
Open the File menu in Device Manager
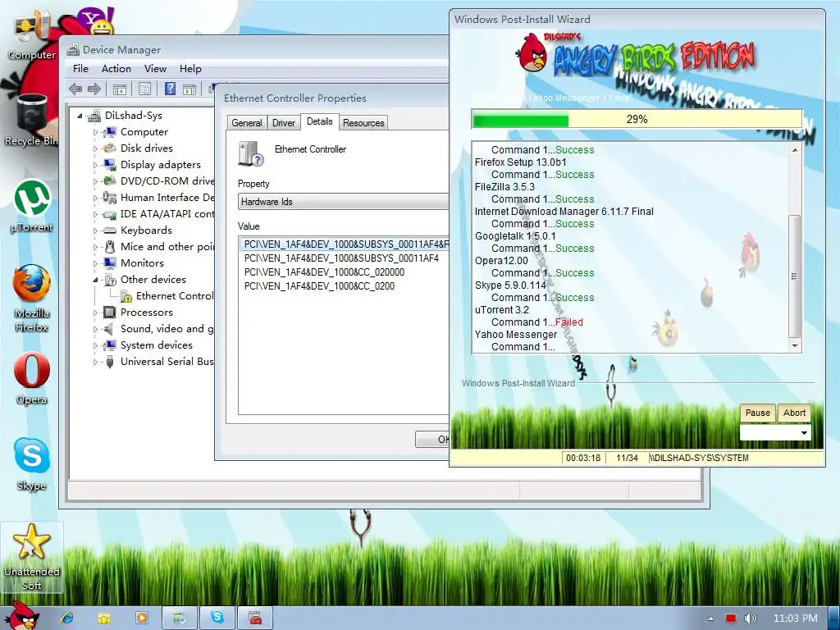coord(80,69)
